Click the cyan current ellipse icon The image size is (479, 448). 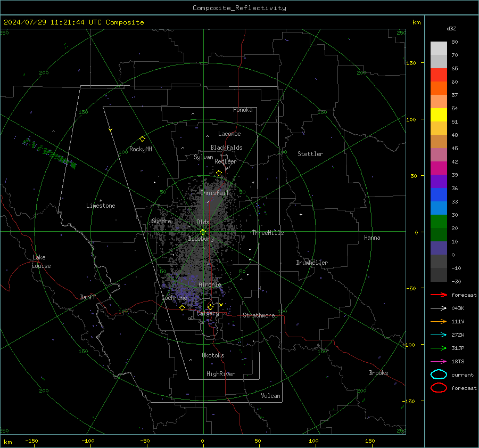point(439,374)
